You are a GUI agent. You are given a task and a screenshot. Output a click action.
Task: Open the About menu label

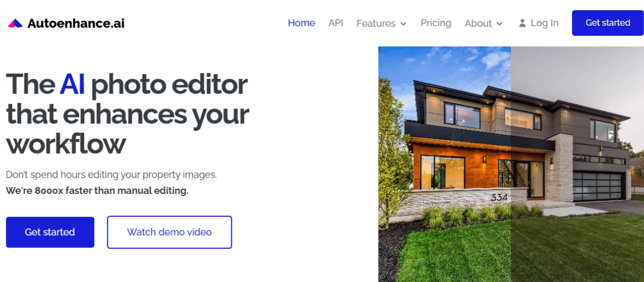[x=478, y=23]
